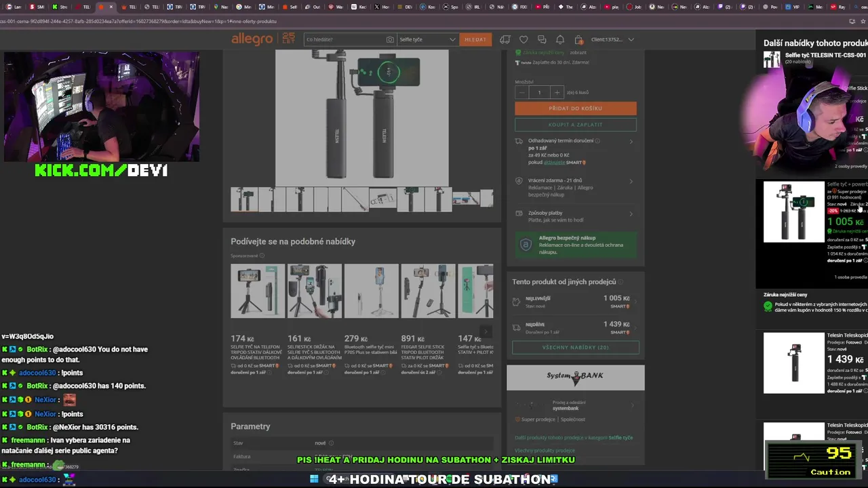The image size is (868, 488).
Task: Open the delivery truck icon in the Allegro header
Action: (x=505, y=39)
